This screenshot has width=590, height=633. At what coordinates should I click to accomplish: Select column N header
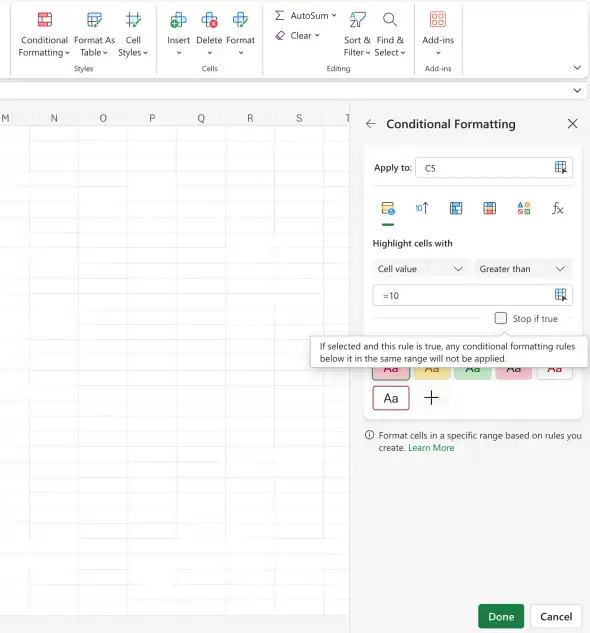click(54, 118)
